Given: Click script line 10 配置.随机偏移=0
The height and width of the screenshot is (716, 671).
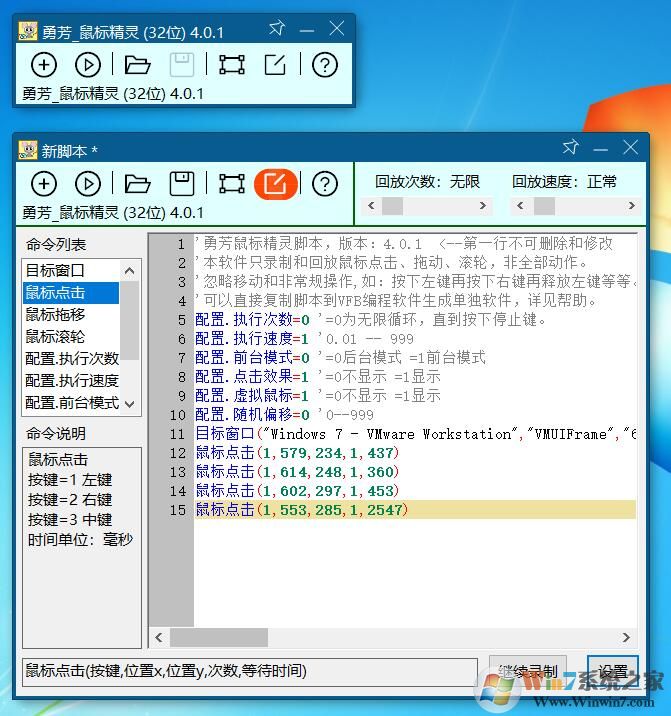Looking at the screenshot, I should click(x=285, y=415).
